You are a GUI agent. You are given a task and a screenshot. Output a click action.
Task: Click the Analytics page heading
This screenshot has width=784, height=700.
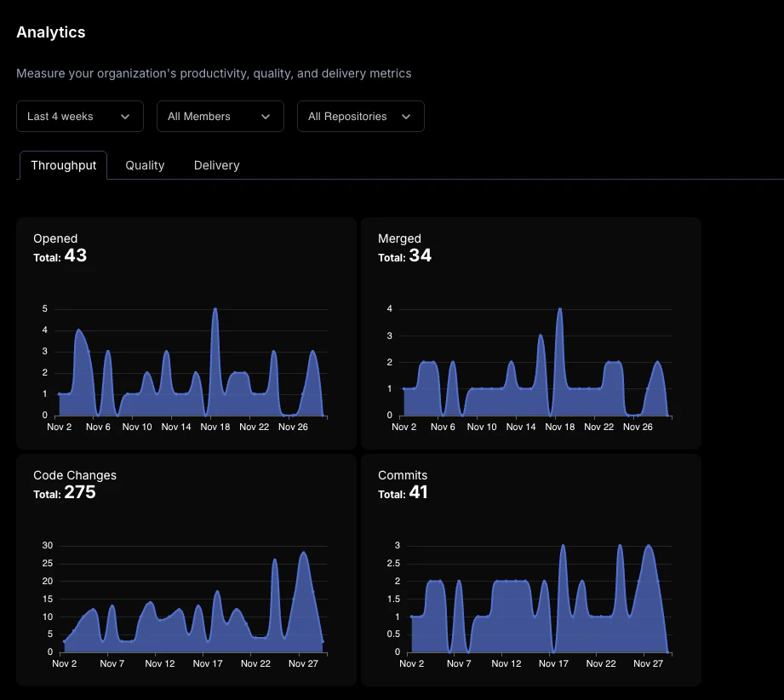tap(50, 32)
